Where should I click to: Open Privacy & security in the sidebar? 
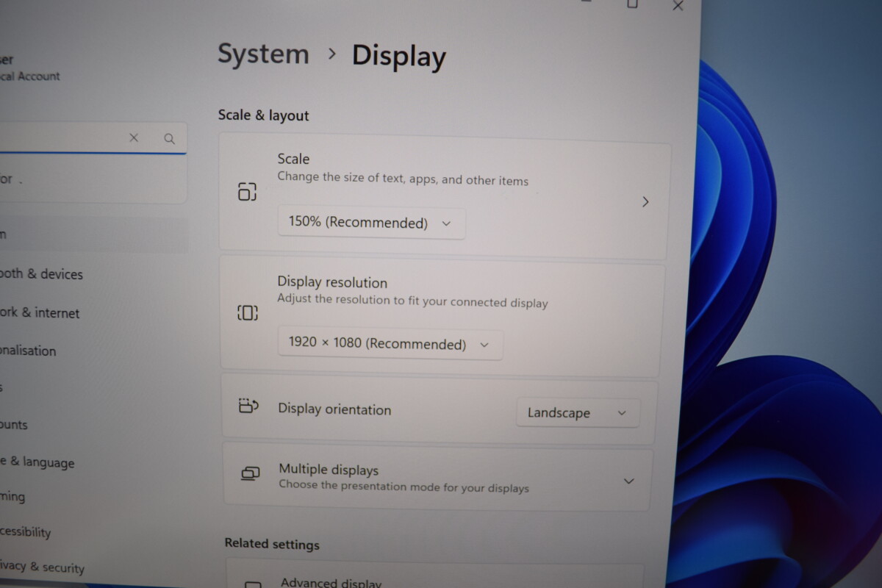[x=42, y=567]
